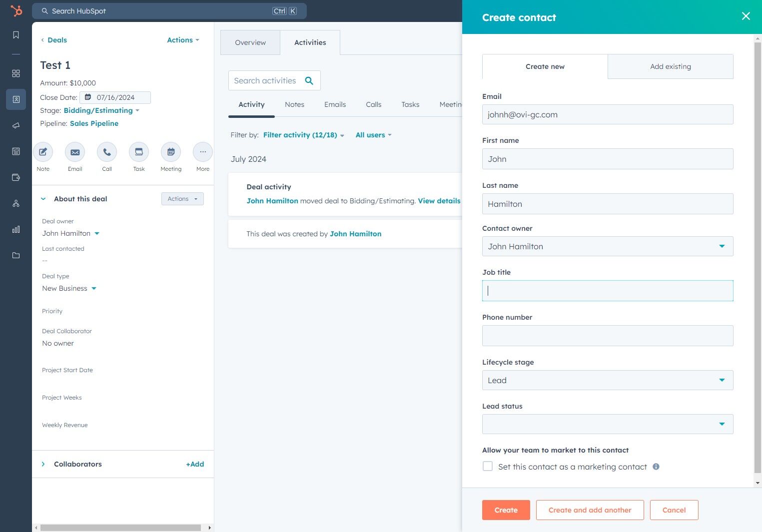Select the Activity sub-tab
The height and width of the screenshot is (532, 762).
(251, 104)
